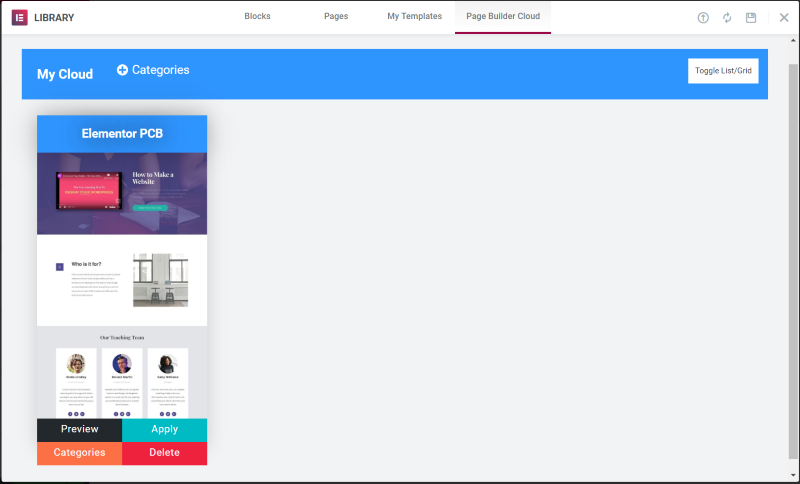Click the scrollbar up arrow

793,40
